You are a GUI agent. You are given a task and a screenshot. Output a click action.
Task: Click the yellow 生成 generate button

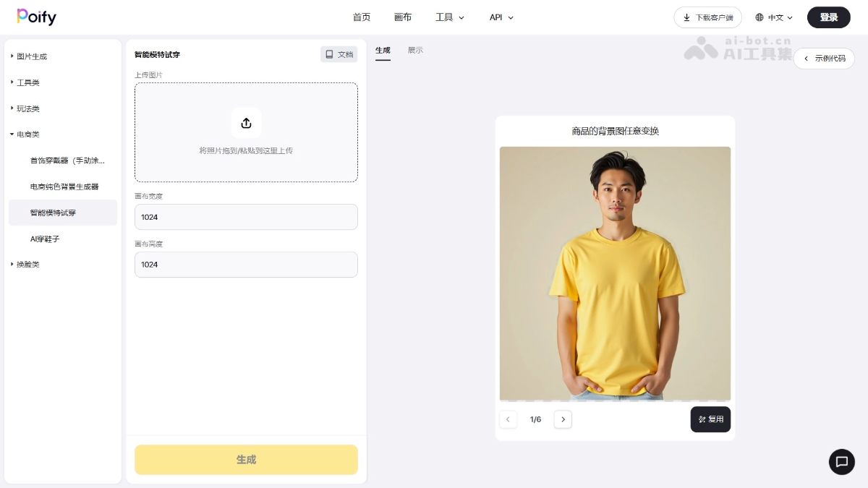246,460
